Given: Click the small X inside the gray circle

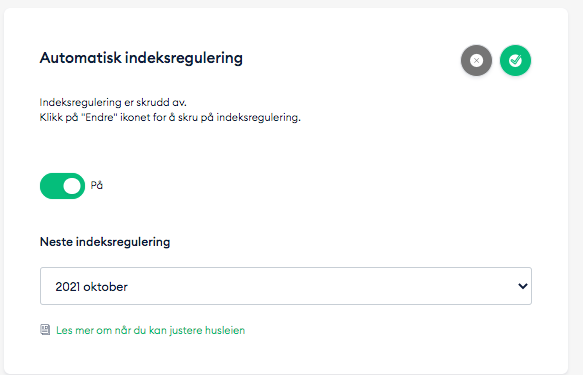Looking at the screenshot, I should (476, 61).
